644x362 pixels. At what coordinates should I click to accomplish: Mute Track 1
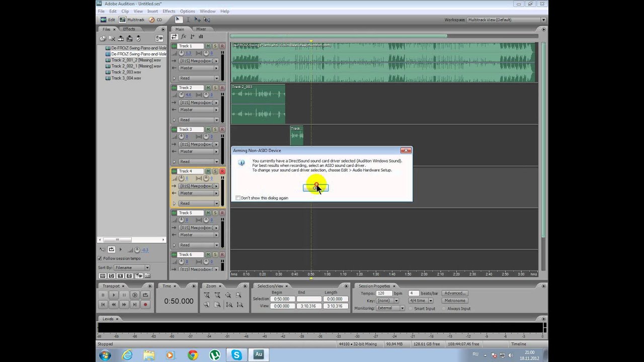[208, 46]
